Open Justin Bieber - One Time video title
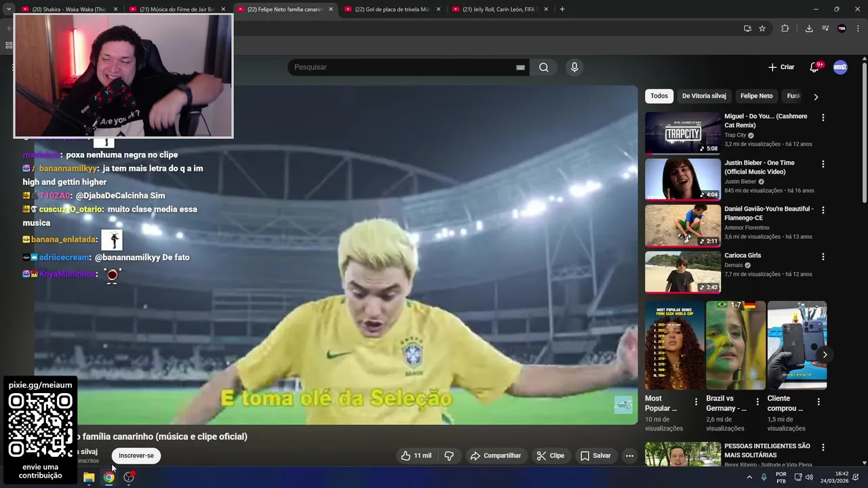 coord(759,167)
